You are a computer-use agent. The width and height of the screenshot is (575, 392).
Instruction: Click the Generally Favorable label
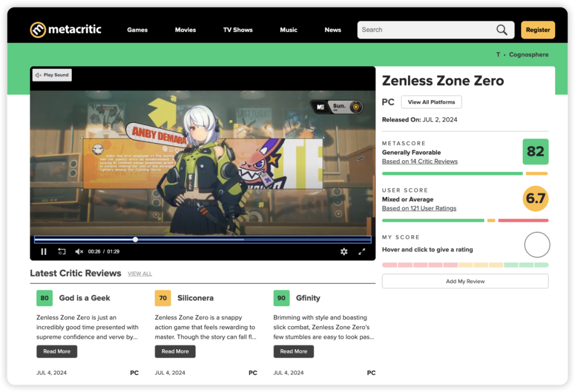click(x=412, y=153)
